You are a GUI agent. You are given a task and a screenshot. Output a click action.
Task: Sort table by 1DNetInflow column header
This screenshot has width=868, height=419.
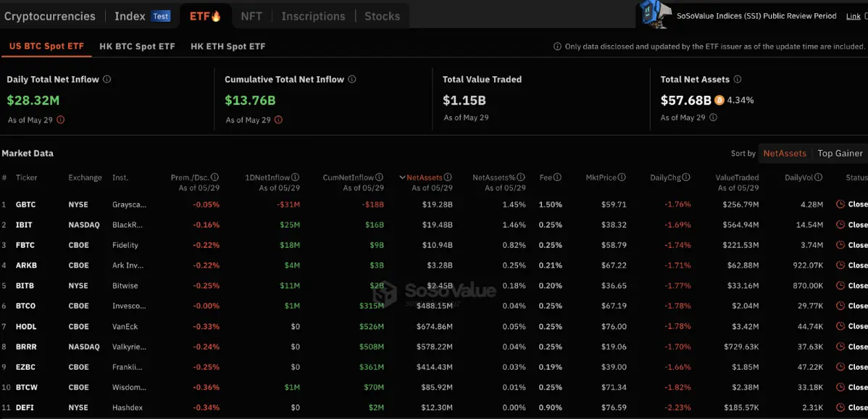click(269, 178)
